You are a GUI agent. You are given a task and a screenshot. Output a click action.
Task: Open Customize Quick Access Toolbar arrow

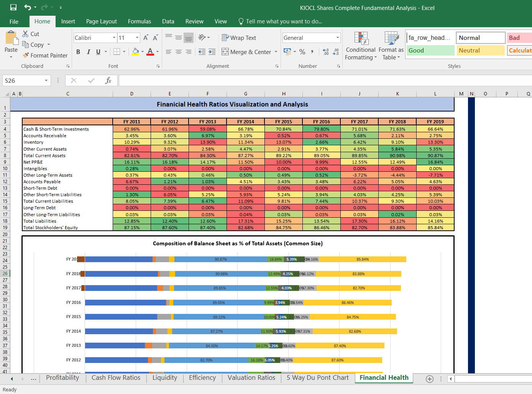(61, 7)
